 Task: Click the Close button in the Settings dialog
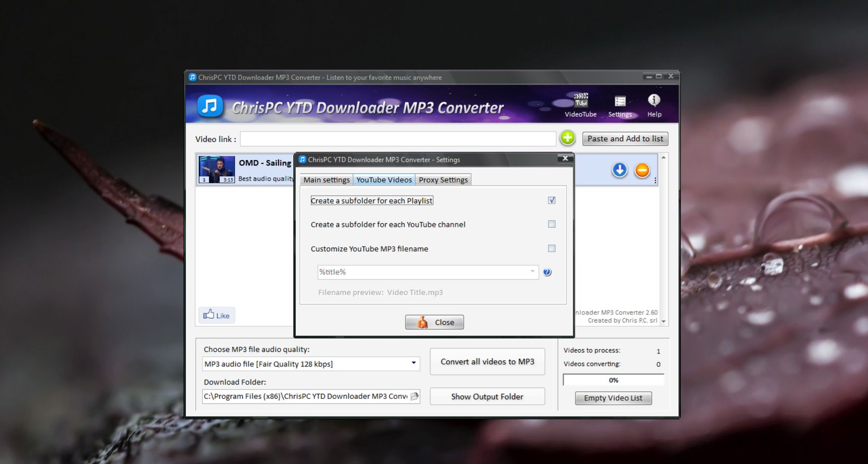point(435,322)
